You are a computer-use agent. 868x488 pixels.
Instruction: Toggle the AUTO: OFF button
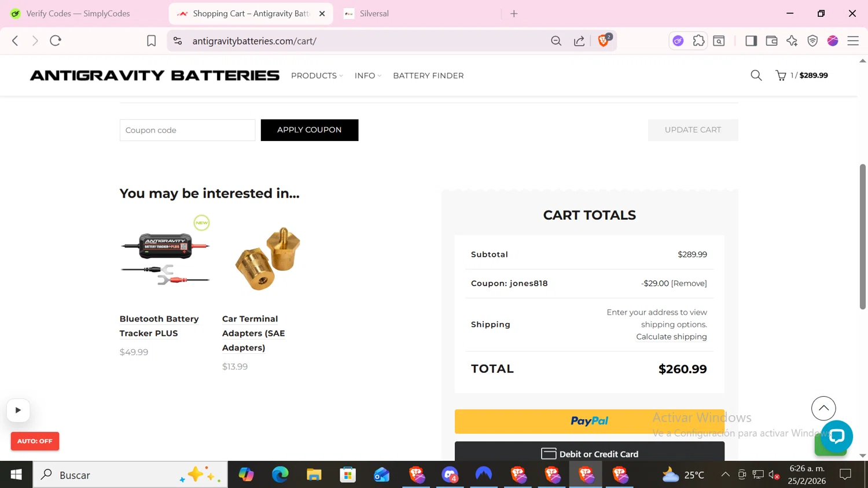[35, 441]
